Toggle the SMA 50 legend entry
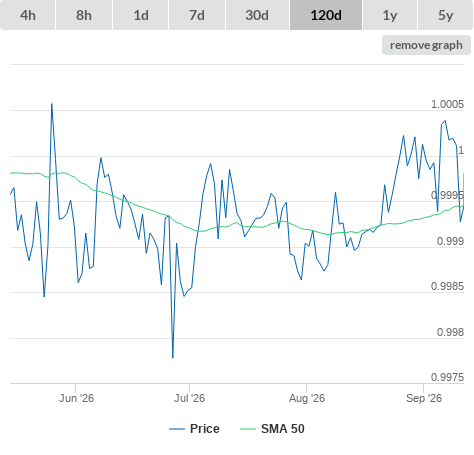This screenshot has height=455, width=474. click(x=283, y=429)
